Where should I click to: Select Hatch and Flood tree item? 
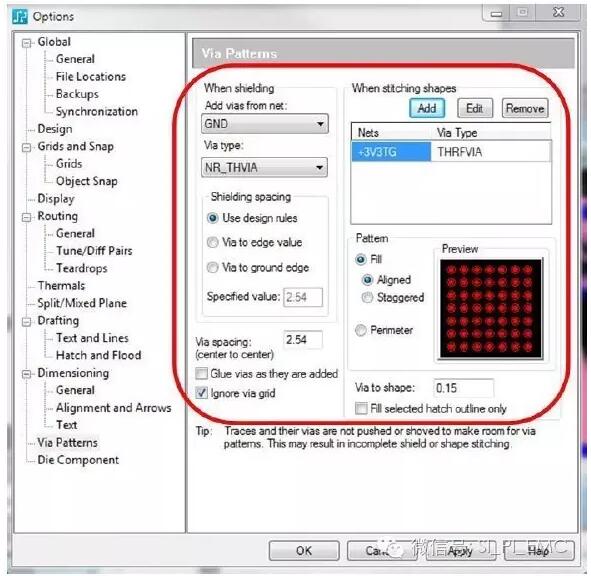(x=99, y=355)
